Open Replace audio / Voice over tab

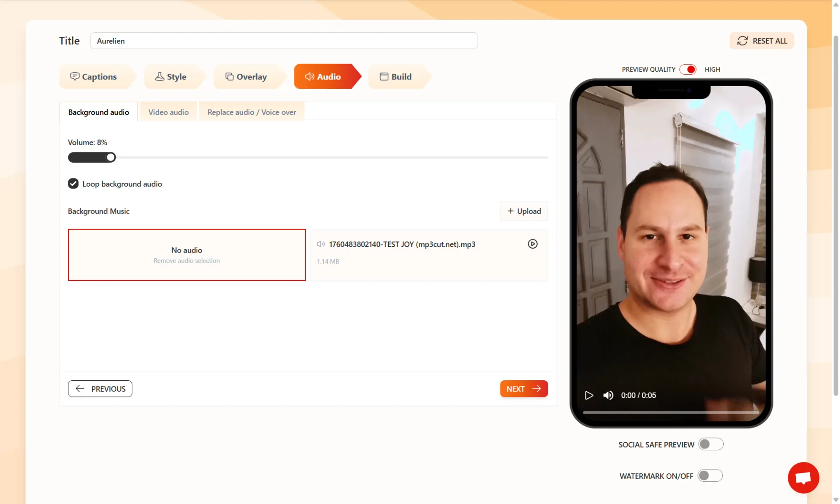point(252,112)
